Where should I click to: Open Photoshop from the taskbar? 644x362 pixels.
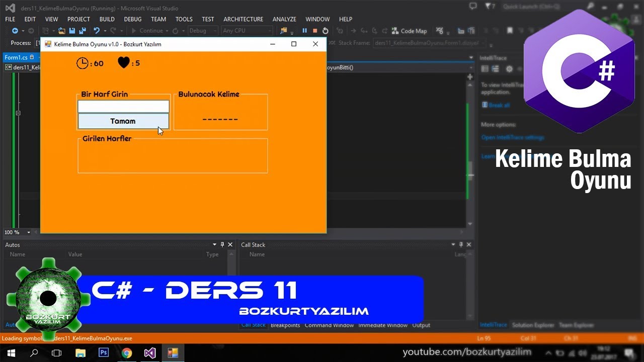tap(104, 353)
